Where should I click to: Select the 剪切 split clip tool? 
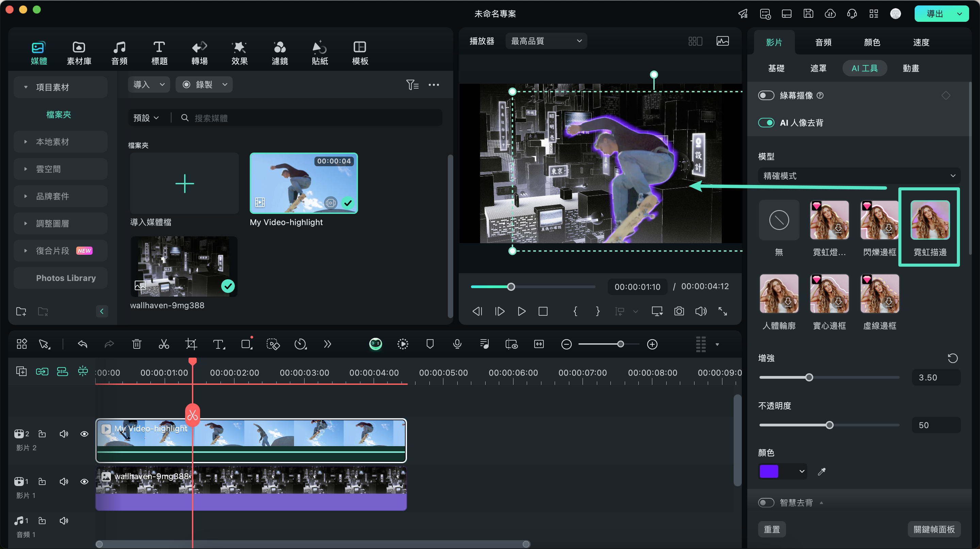164,344
